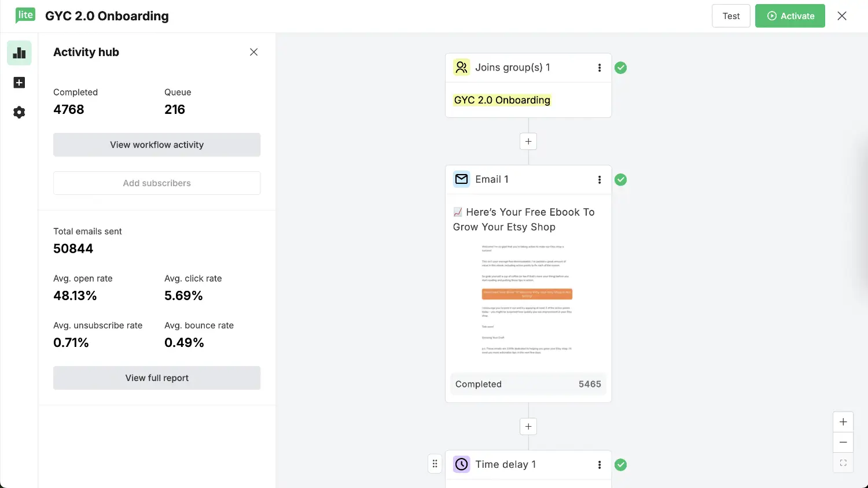
Task: Open three-dot menu on Email 1 step
Action: [599, 180]
